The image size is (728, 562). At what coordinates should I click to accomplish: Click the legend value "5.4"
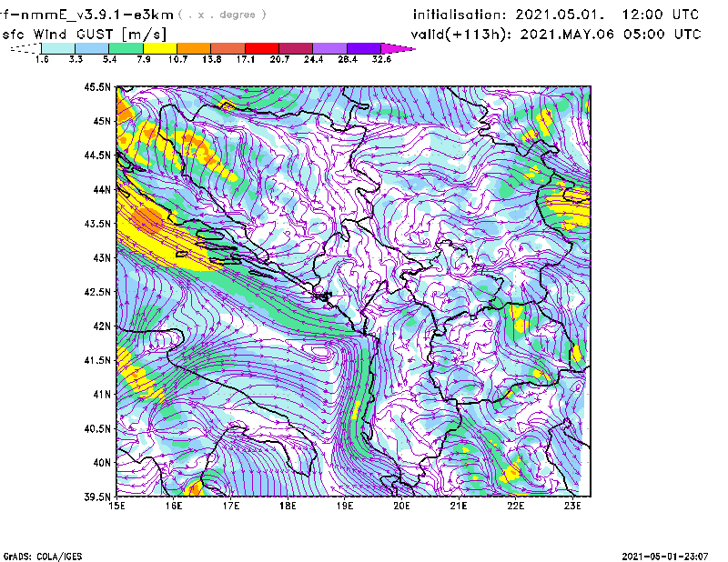coord(109,59)
